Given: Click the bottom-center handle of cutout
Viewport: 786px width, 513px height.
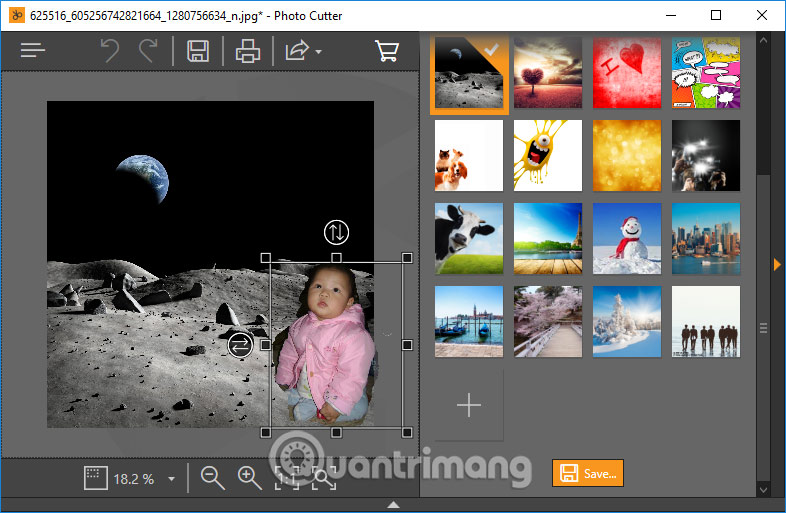Looking at the screenshot, I should click(336, 432).
